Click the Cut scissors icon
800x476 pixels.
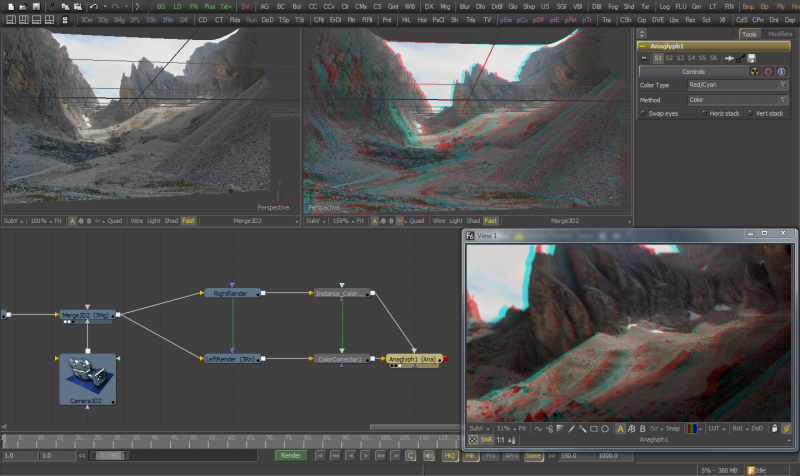tap(52, 7)
